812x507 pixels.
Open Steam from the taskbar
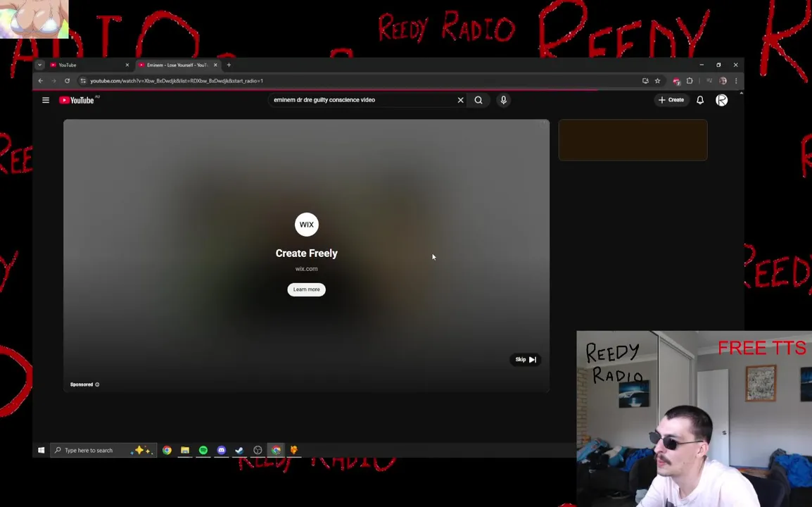[x=239, y=450]
